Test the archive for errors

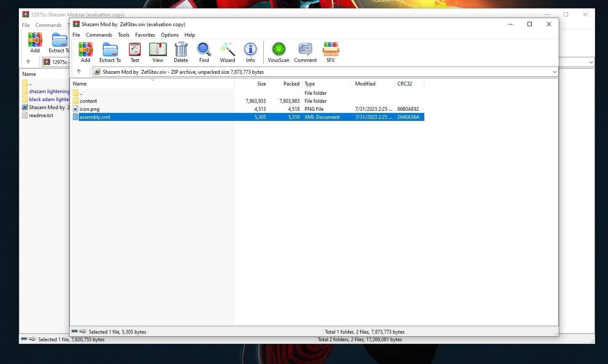pos(134,51)
